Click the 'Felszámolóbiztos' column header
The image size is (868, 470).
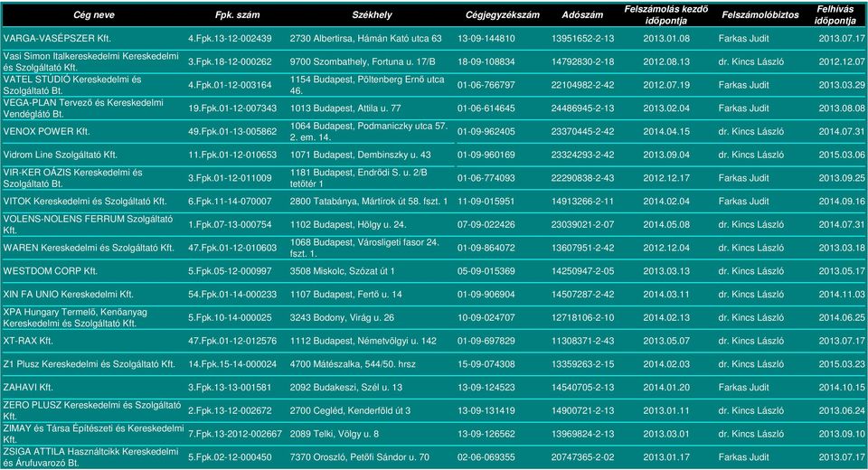point(760,15)
